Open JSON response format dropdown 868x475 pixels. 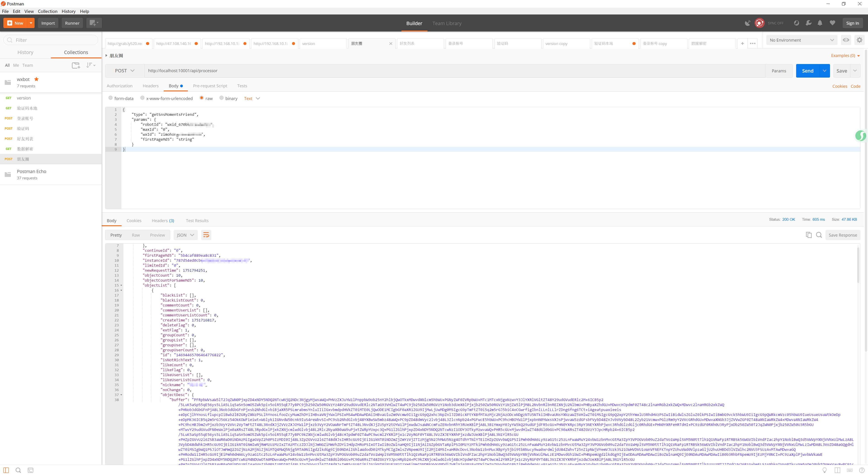click(185, 235)
